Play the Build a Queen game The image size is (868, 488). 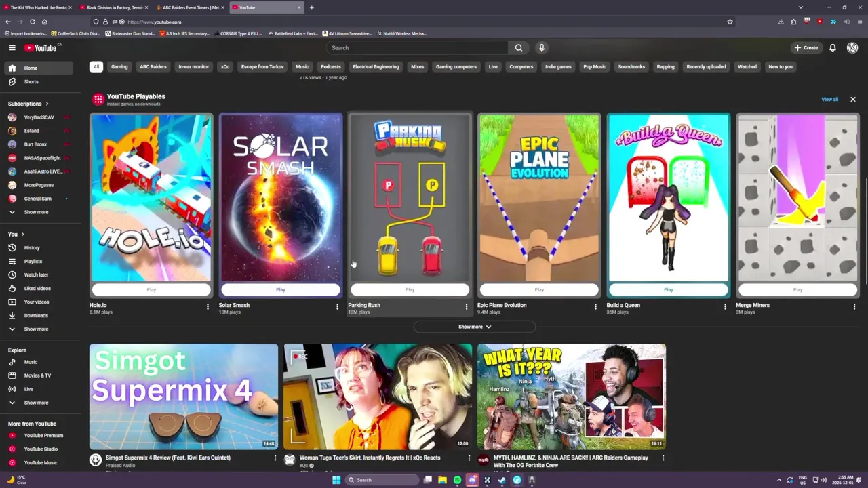coord(669,290)
